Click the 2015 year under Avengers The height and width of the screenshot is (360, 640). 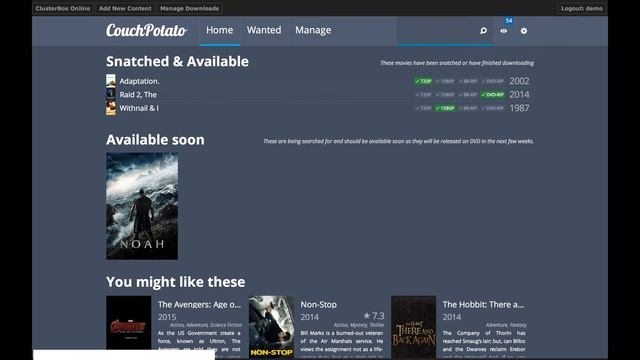[167, 317]
